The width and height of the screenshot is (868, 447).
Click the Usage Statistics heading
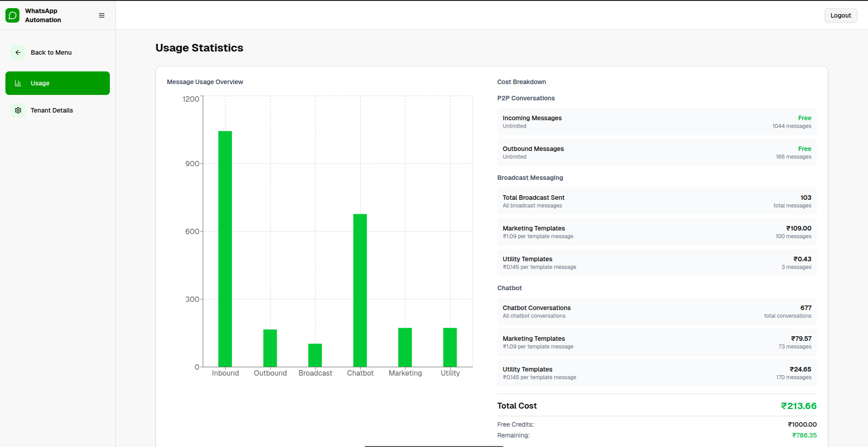(199, 48)
